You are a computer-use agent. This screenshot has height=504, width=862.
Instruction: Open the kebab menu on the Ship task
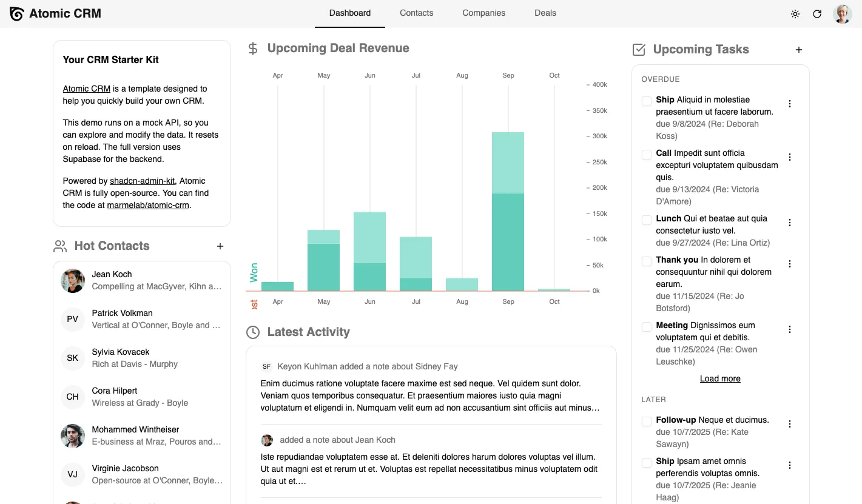tap(789, 104)
